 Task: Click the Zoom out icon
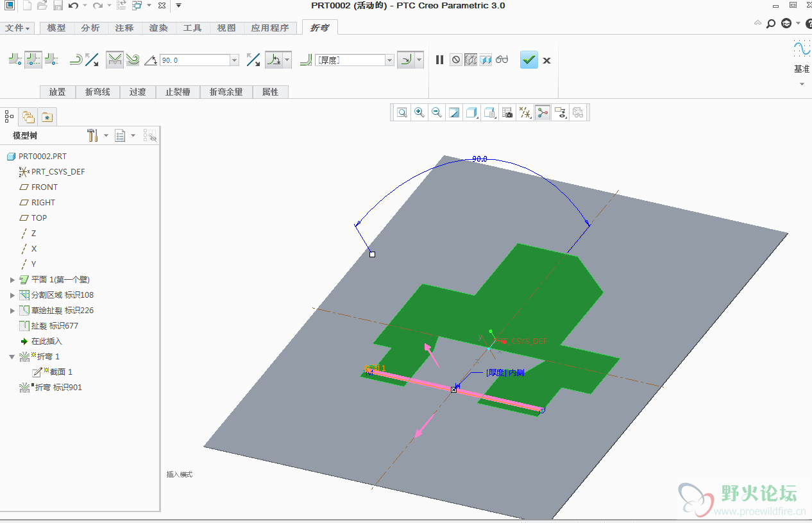pos(437,112)
